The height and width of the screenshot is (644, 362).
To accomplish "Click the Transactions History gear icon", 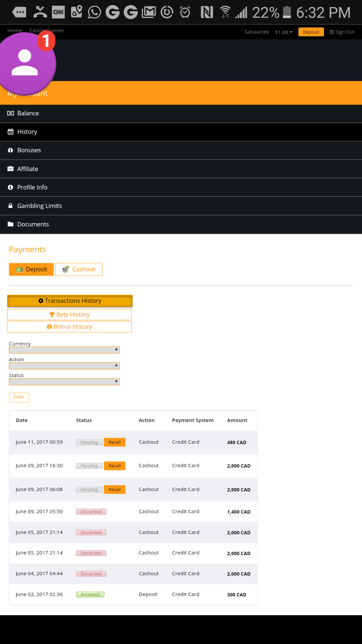I will point(41,301).
